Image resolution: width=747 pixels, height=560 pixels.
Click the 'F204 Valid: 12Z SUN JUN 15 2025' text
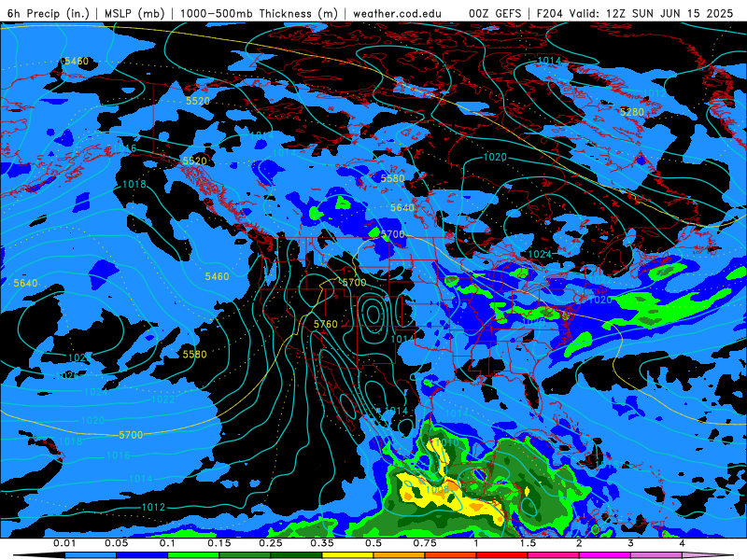[635, 13]
